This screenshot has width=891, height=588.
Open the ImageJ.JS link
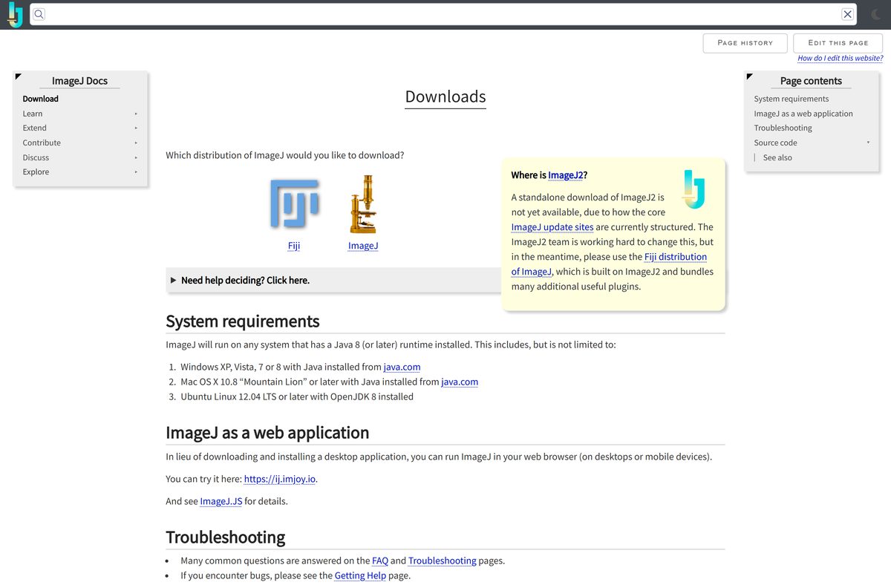point(221,501)
